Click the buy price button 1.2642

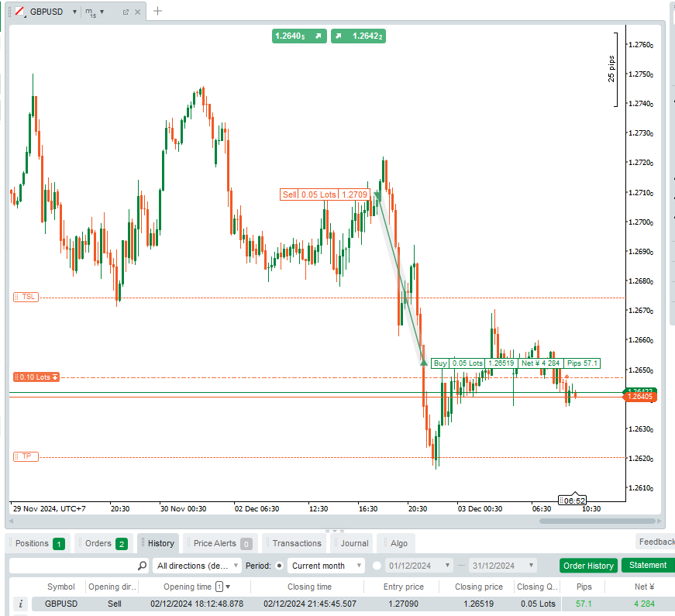coord(358,36)
